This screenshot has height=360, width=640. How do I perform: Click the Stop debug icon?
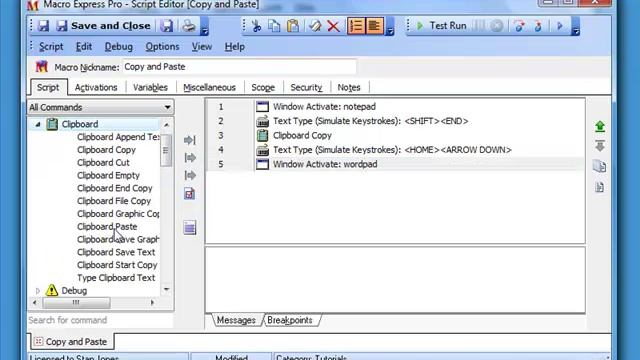[497, 26]
